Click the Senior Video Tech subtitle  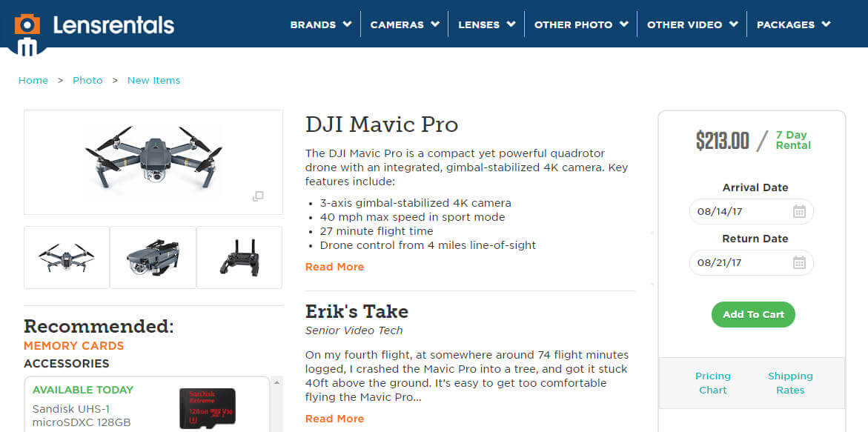354,330
